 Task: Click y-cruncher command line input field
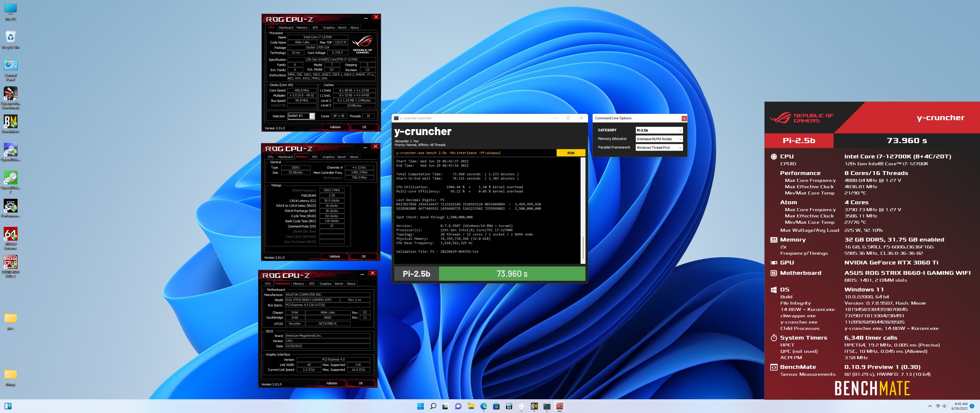coord(475,153)
